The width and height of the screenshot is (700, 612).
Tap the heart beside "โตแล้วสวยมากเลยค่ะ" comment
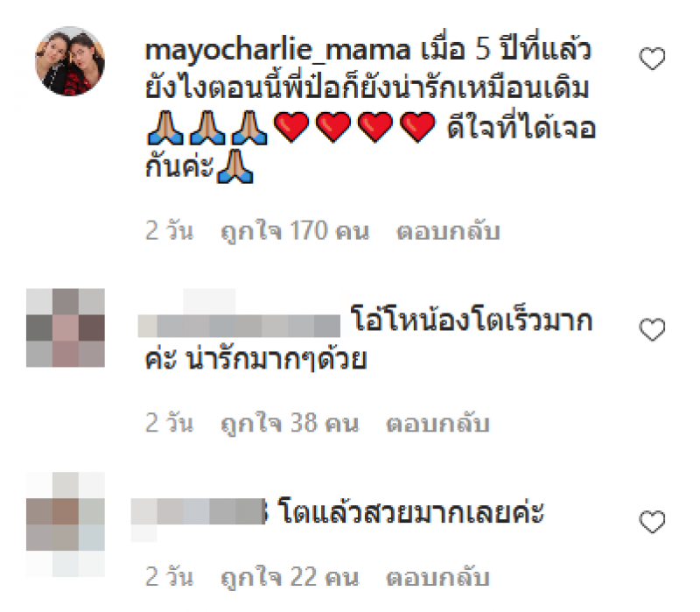(x=652, y=522)
